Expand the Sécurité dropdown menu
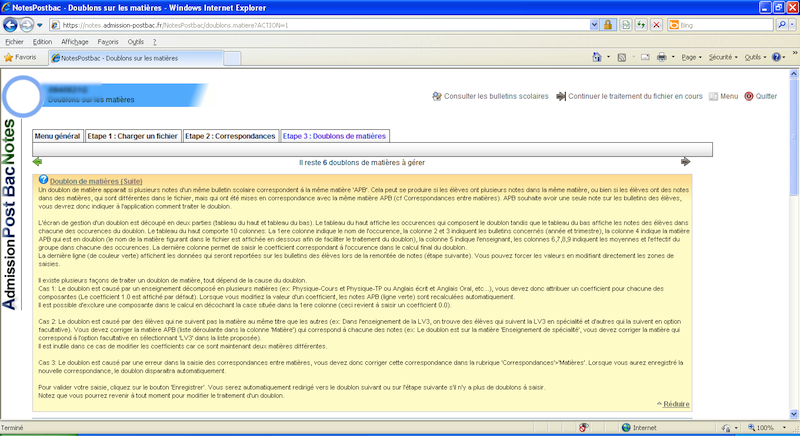This screenshot has height=436, width=800. click(725, 57)
